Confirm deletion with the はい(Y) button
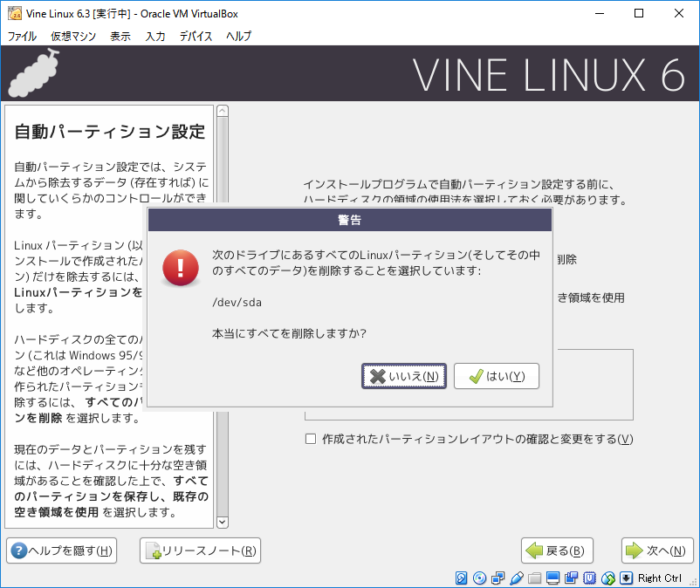Image resolution: width=700 pixels, height=588 pixels. tap(496, 376)
